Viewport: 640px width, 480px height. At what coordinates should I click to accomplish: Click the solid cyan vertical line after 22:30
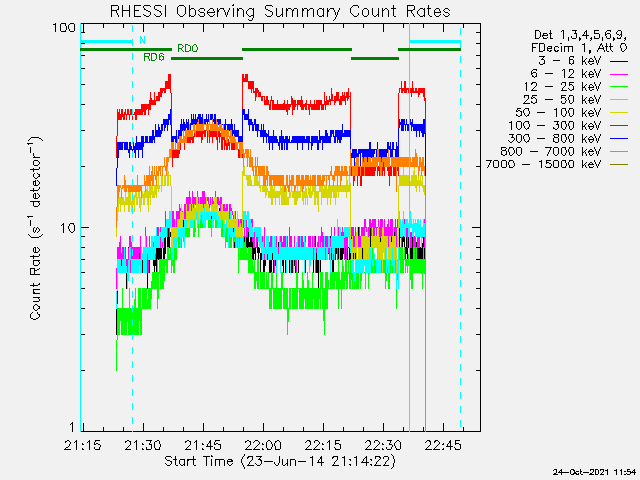(x=409, y=227)
